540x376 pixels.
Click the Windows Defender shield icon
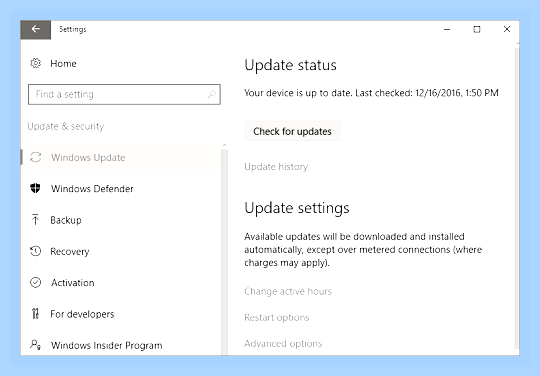35,188
